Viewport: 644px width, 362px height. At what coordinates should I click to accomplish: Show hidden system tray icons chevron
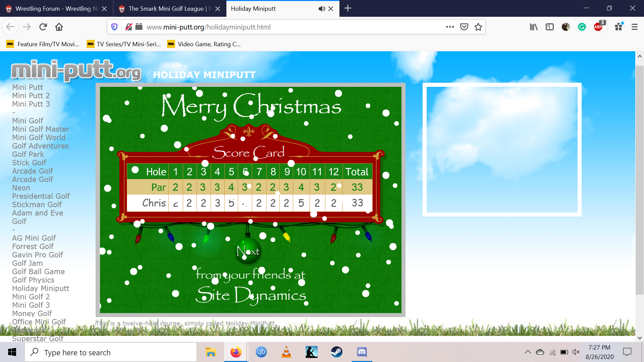point(528,352)
